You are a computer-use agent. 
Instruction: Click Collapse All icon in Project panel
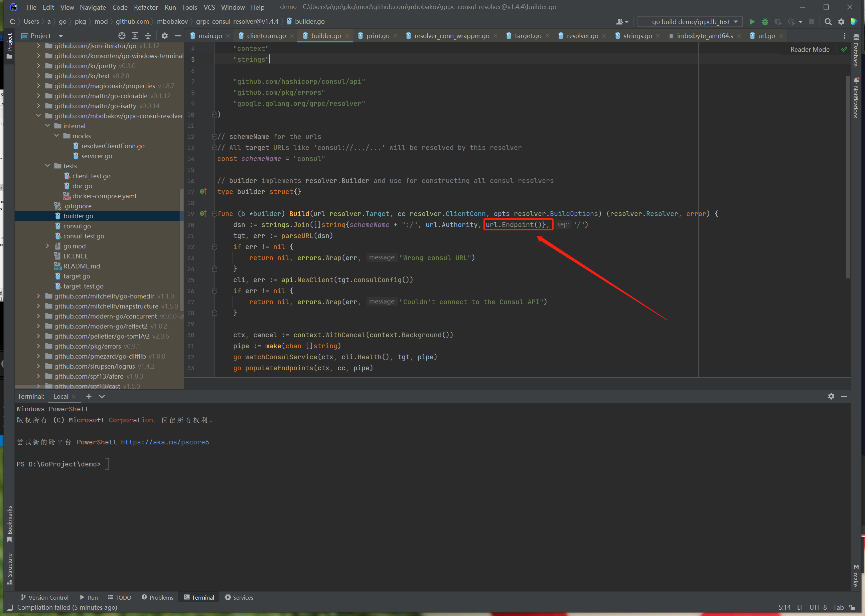pos(148,36)
